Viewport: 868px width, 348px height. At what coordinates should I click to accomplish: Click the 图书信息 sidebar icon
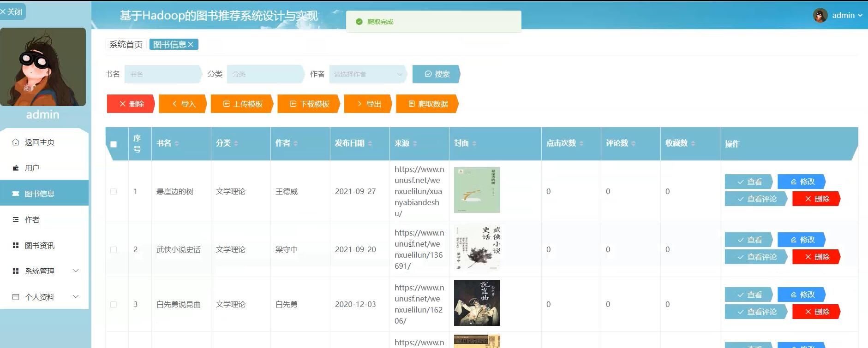(16, 194)
